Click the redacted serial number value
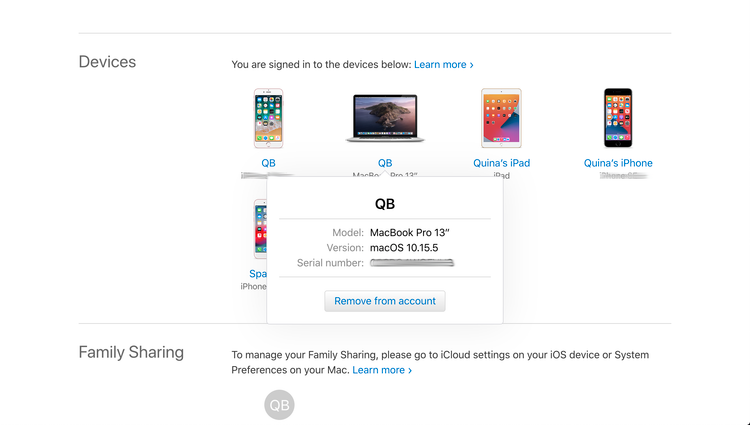Viewport: 750px width, 425px height. [412, 263]
